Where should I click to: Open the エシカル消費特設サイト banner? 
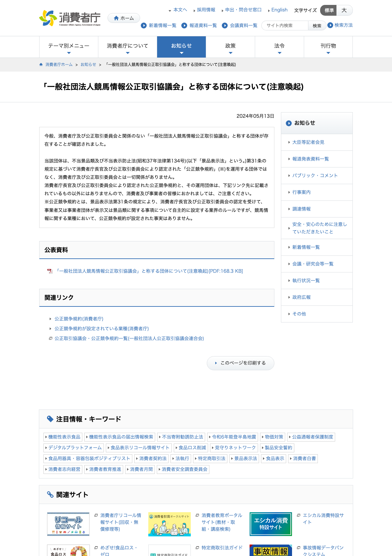point(271,524)
